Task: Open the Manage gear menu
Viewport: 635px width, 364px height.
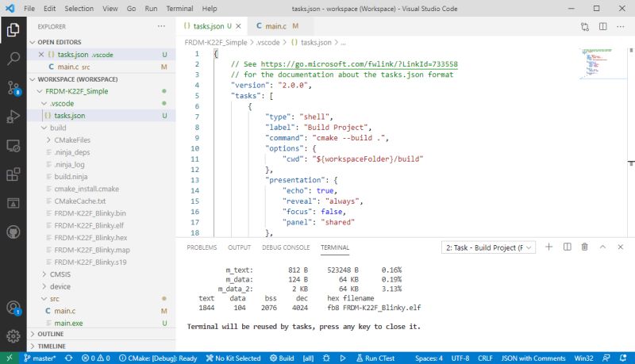Action: pyautogui.click(x=13, y=335)
